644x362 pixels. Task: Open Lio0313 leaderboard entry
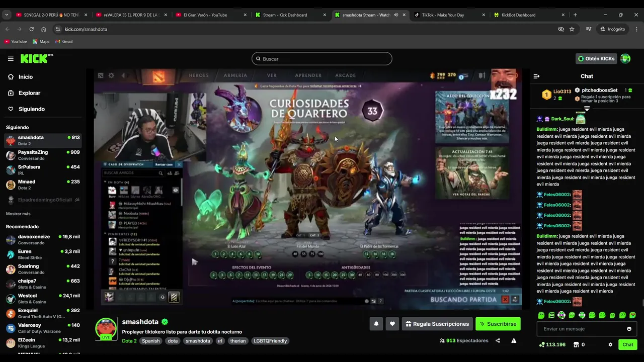(556, 94)
